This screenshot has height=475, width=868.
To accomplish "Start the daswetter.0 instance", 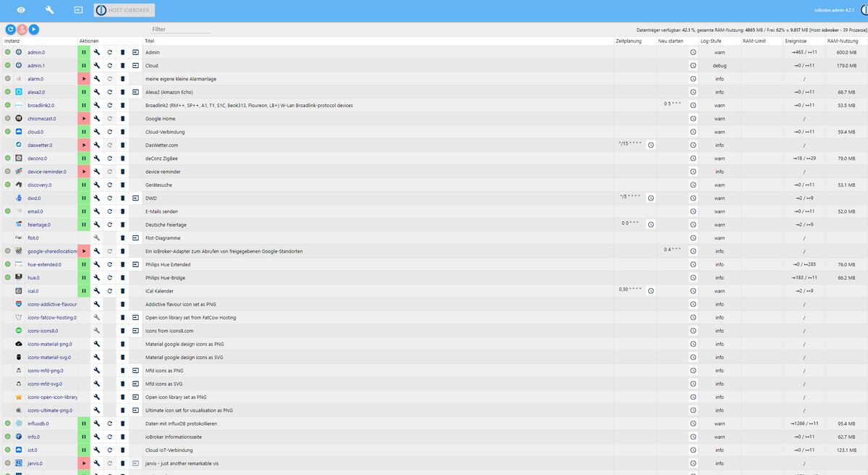I will pos(83,145).
